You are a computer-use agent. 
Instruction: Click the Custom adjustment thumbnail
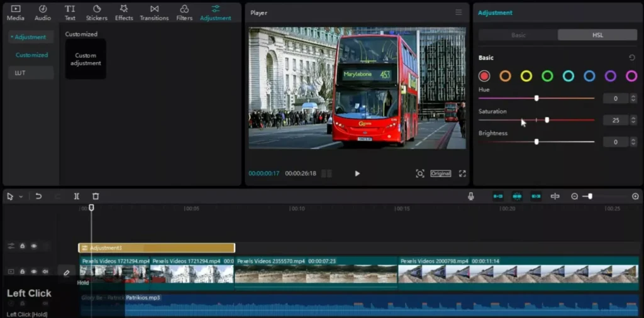(x=86, y=59)
